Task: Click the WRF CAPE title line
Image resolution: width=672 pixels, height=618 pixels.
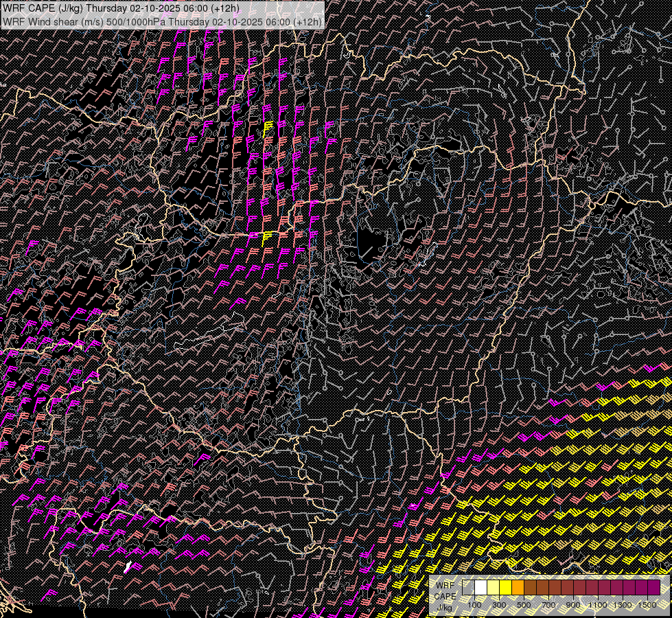Action: [x=121, y=8]
